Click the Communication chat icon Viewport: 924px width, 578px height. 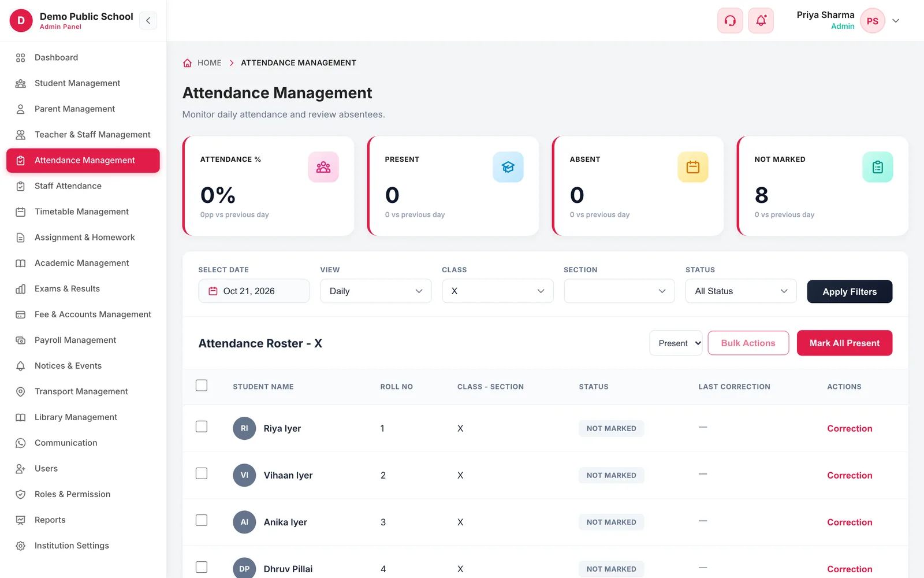click(21, 443)
